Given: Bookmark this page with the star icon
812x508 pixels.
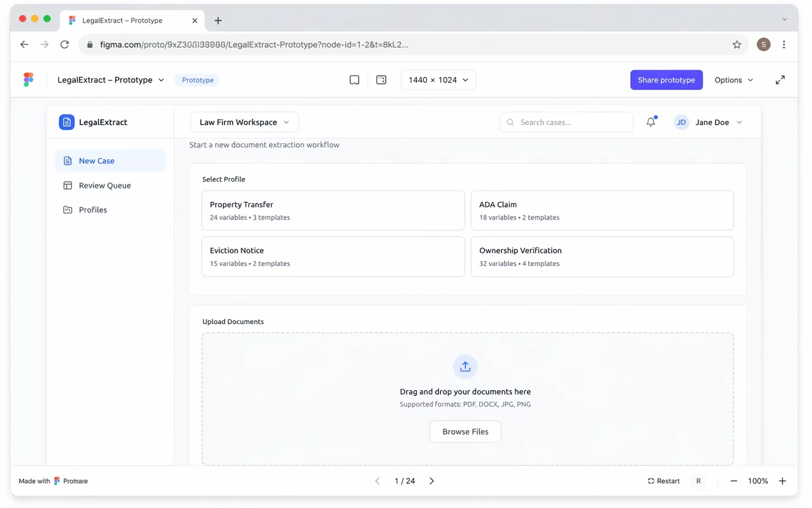Looking at the screenshot, I should 737,45.
